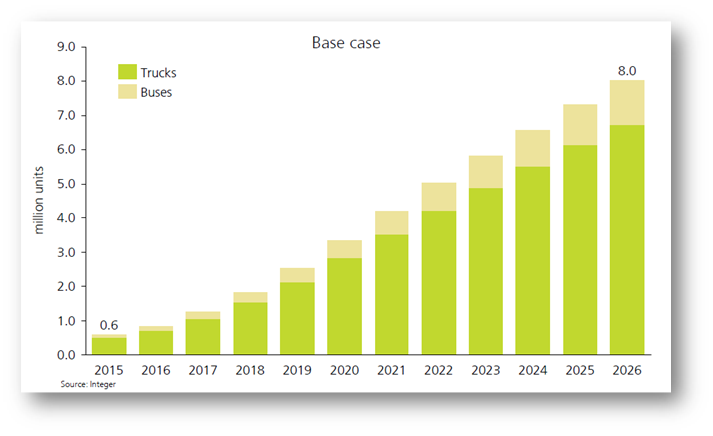
Task: Select the 2019 beige buses bar segment
Action: click(x=297, y=275)
